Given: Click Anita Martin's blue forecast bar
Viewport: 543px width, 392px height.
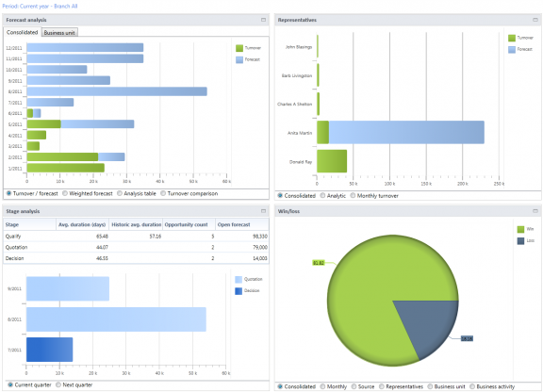Looking at the screenshot, I should 406,132.
